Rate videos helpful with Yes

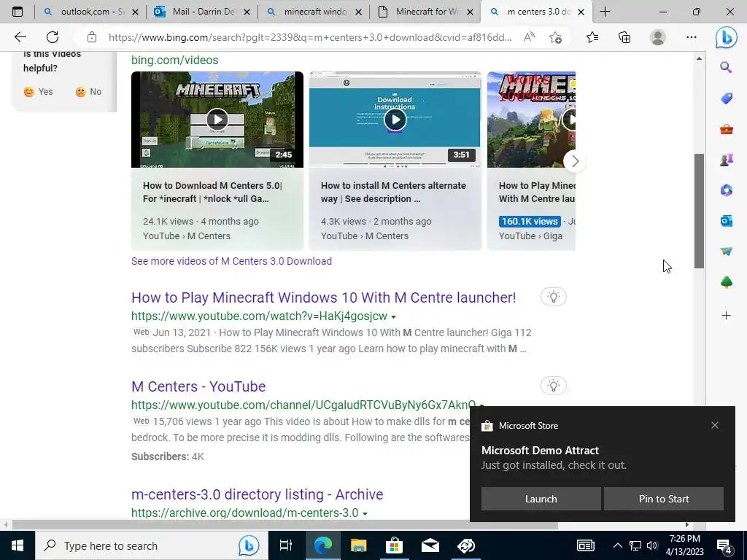tap(38, 91)
